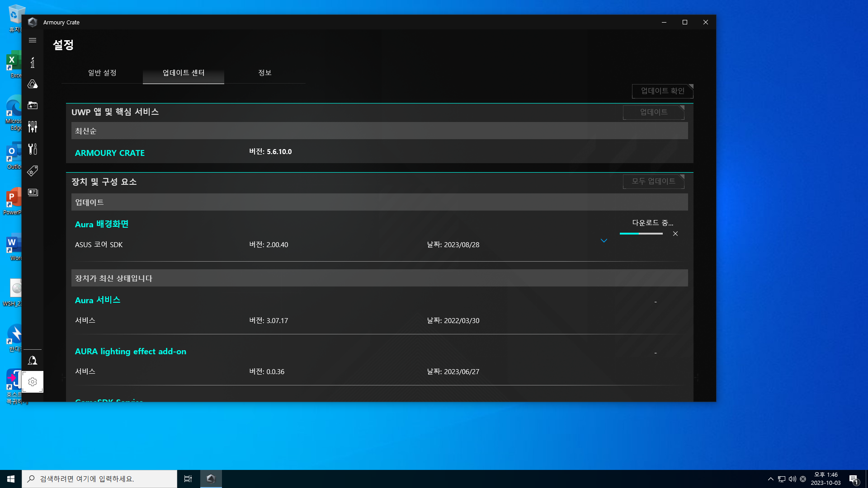The width and height of the screenshot is (868, 488).
Task: Click date text 날짜: 2023/08/28
Action: (453, 244)
